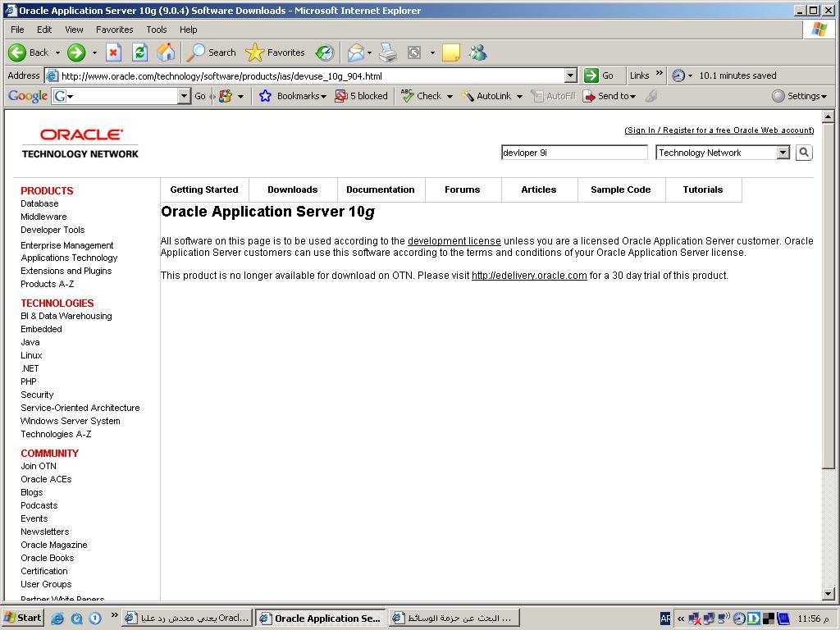Switch to the Getting Started tab

point(204,189)
